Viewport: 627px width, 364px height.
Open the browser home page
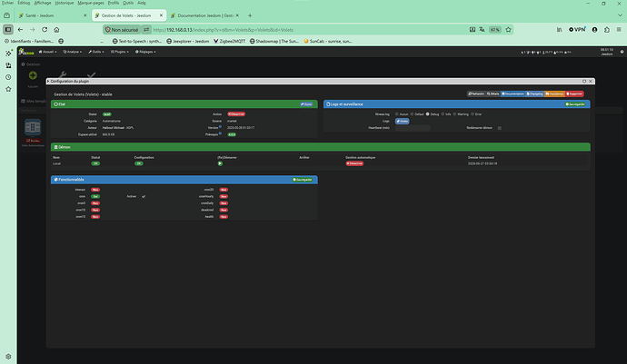click(56, 30)
